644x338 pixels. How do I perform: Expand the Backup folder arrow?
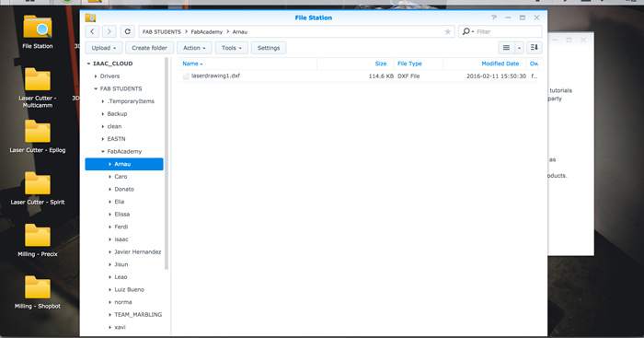click(103, 114)
